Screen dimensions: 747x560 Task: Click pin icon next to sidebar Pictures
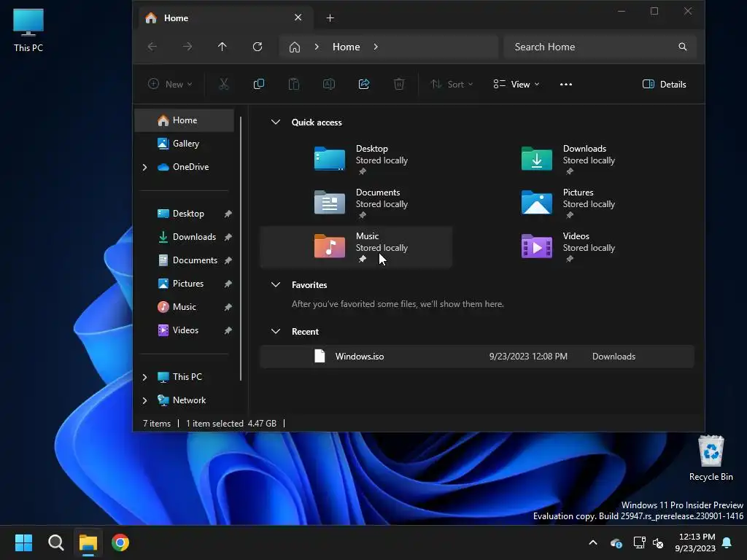(228, 284)
